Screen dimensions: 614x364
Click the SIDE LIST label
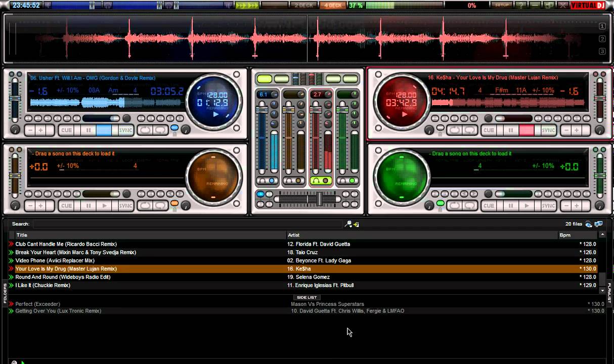pos(306,297)
